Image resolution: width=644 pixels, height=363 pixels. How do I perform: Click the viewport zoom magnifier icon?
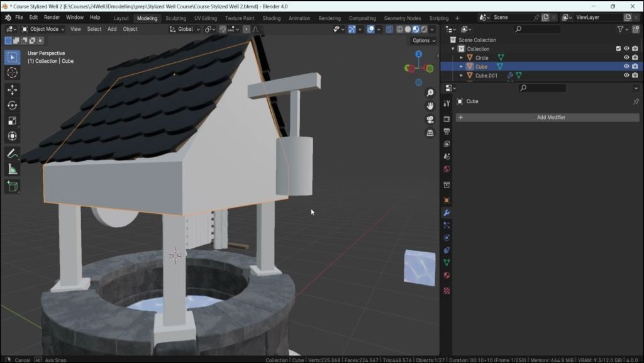tap(430, 93)
